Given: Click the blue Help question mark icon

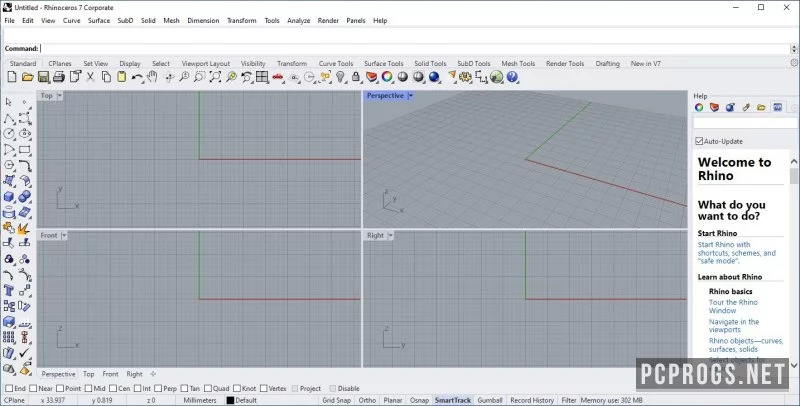Looking at the screenshot, I should 512,77.
